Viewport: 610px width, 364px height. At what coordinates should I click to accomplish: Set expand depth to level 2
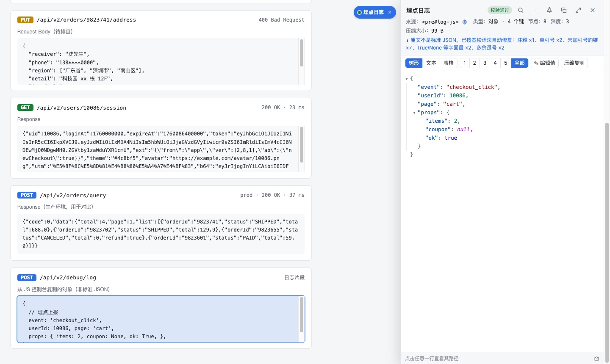tap(474, 63)
